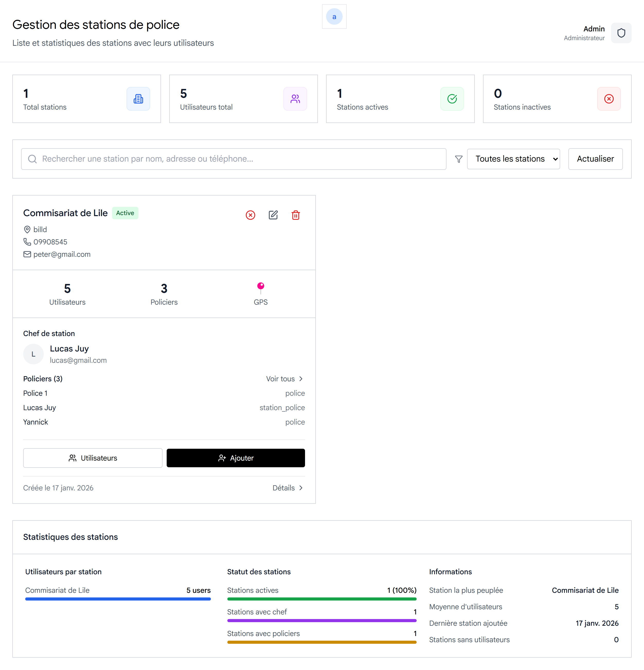Deactivate Commisariat de Lile with the red X icon

pos(251,215)
